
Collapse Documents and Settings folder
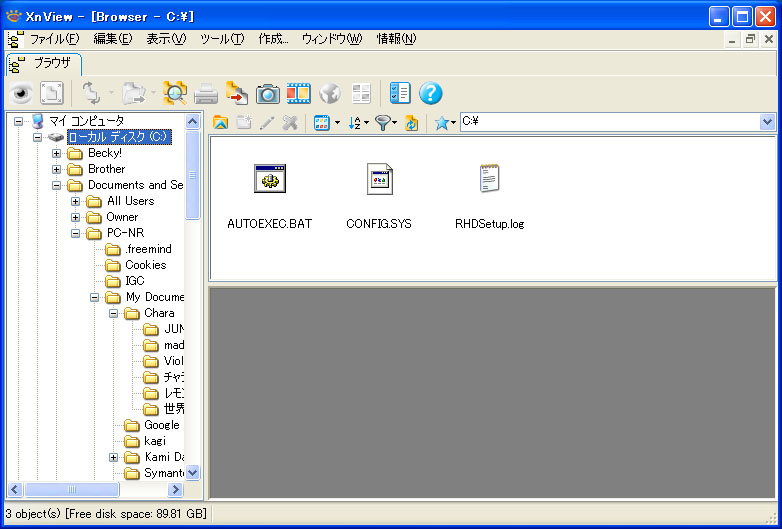pos(56,185)
